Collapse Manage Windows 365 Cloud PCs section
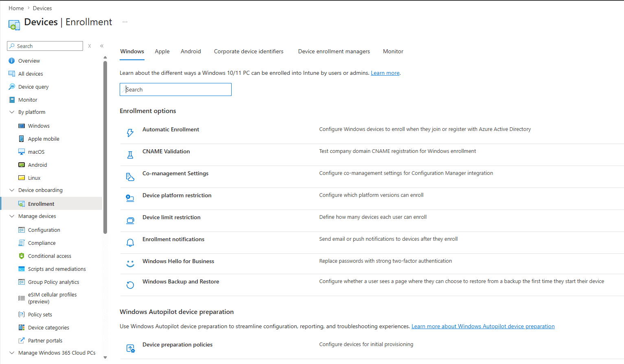The height and width of the screenshot is (364, 624). [x=12, y=353]
